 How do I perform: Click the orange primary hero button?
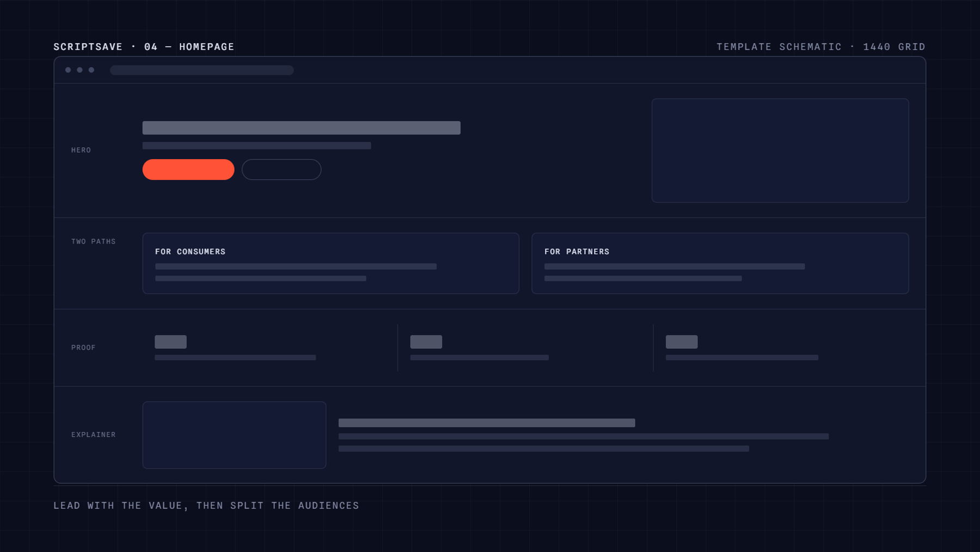click(188, 169)
